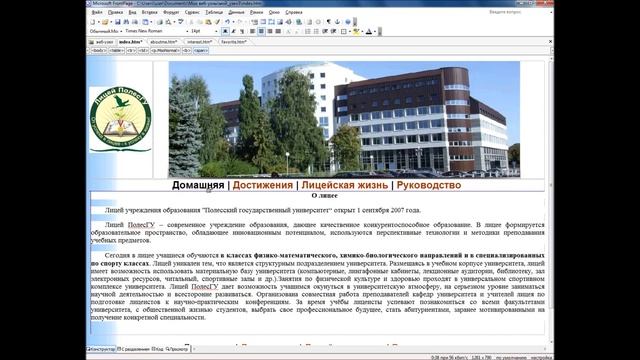Open the Файл menu
Screen dimensions: 640x360
[97, 12]
